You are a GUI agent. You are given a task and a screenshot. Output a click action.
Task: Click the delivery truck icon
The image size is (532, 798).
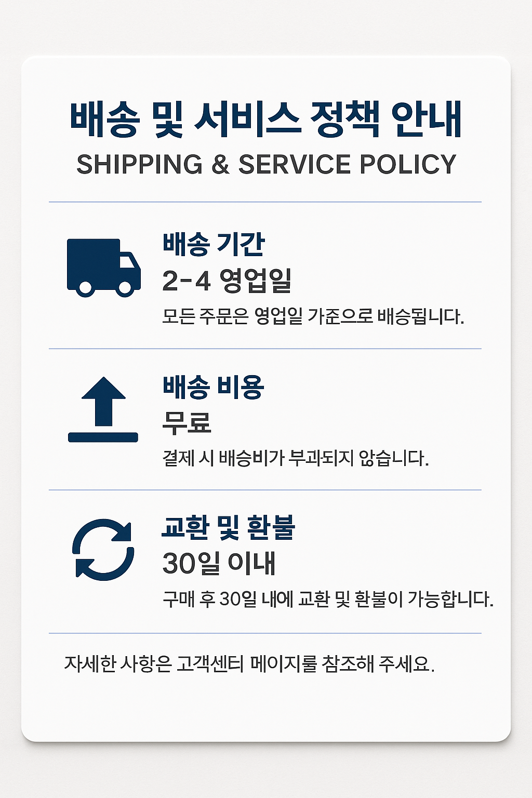tap(104, 268)
